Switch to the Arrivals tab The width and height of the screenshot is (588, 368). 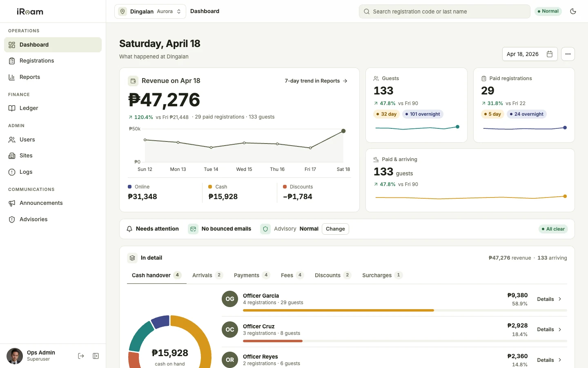207,275
